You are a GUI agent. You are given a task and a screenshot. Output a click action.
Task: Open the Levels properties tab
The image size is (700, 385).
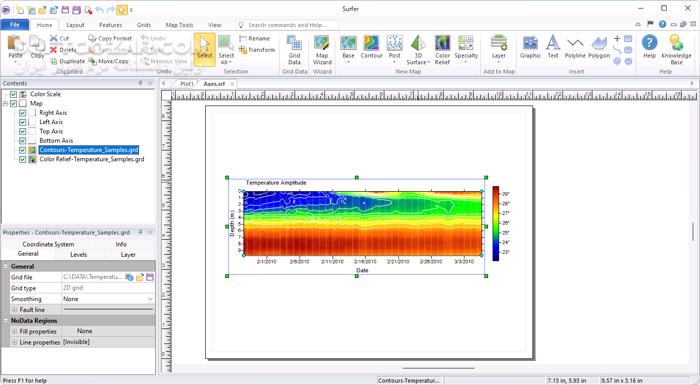coord(79,255)
